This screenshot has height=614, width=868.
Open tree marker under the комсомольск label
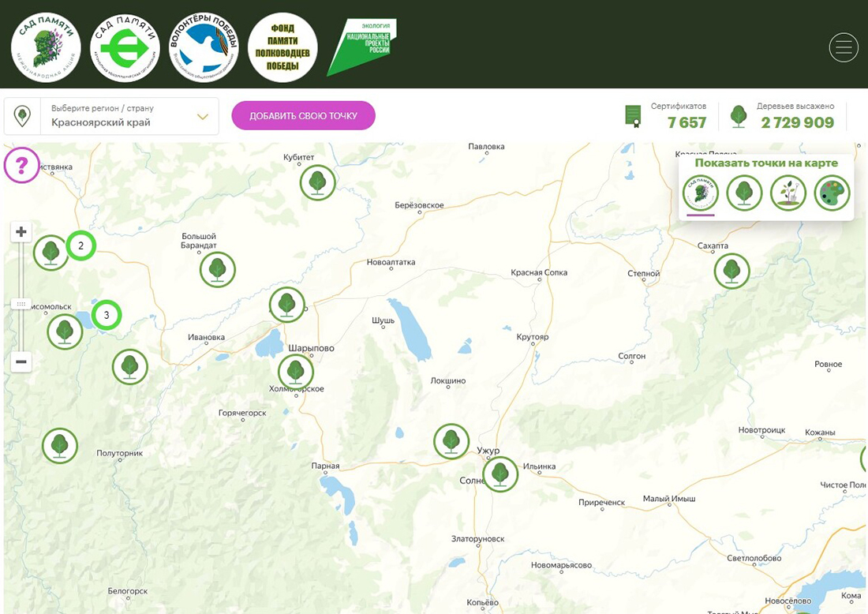click(x=65, y=331)
